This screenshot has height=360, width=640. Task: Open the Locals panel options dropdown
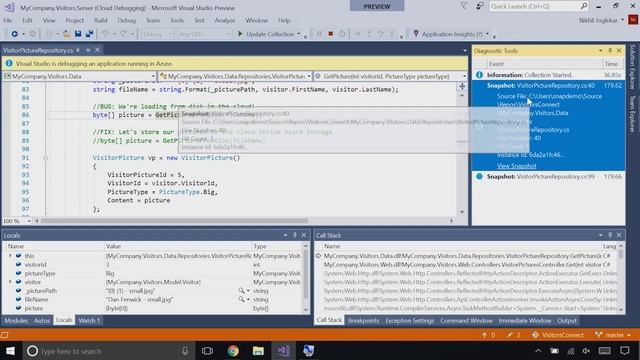(x=285, y=235)
